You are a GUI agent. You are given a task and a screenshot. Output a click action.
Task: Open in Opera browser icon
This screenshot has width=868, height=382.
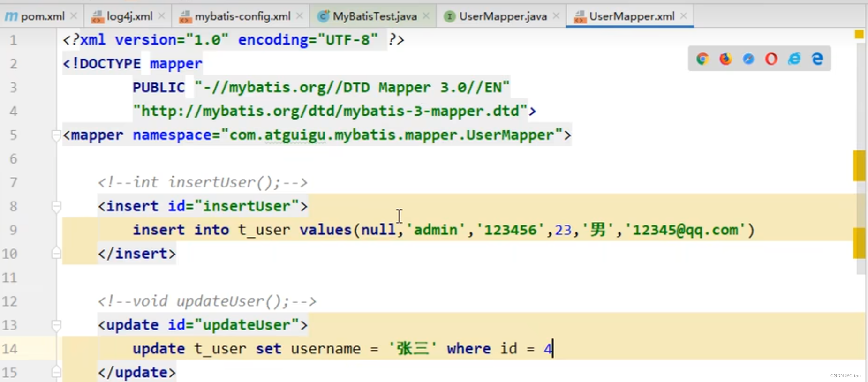771,59
